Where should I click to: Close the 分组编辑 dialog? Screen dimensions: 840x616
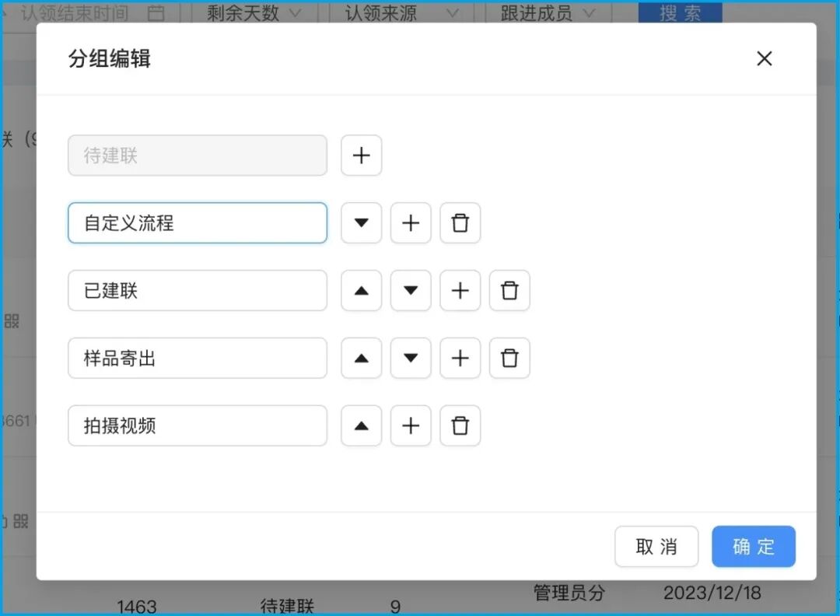point(764,58)
